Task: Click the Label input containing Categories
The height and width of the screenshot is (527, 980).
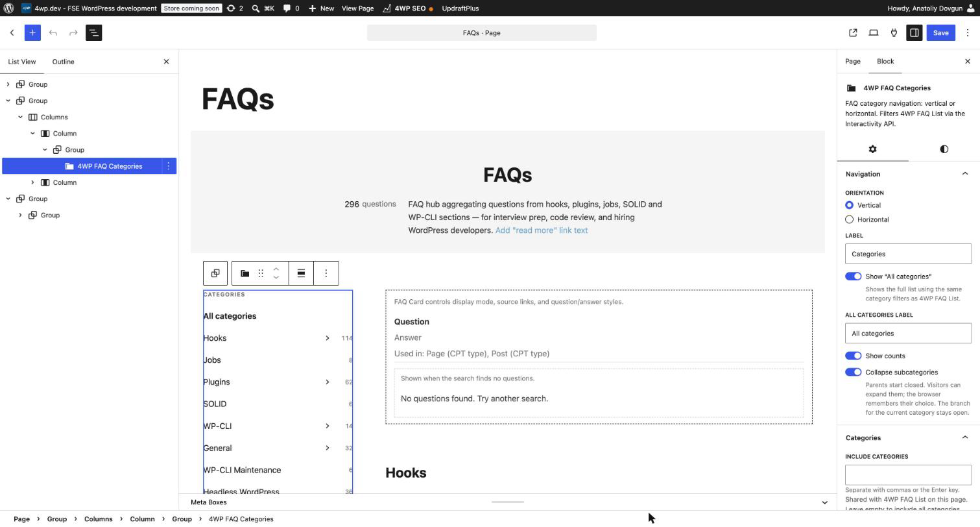Action: pos(908,254)
